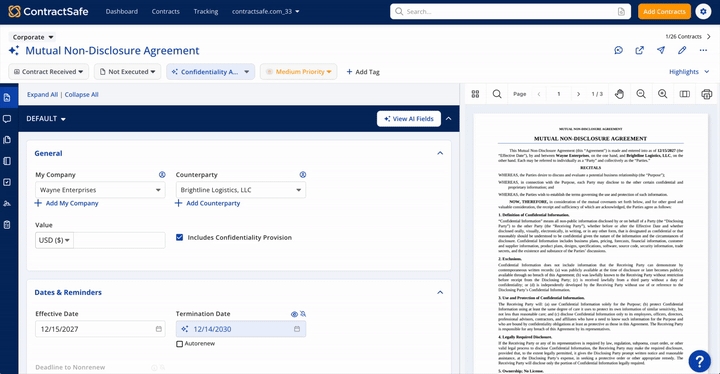
Task: Collapse the DEFAULT panel chevron
Action: click(x=449, y=119)
